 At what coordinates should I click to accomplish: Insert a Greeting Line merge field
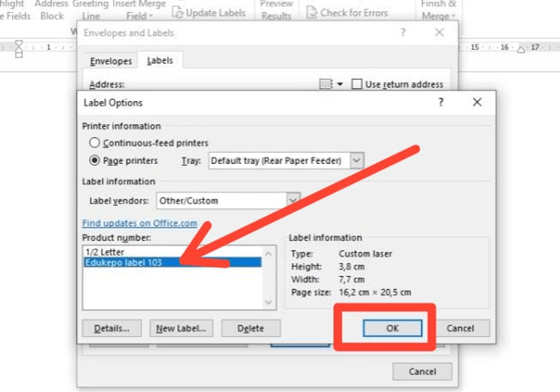click(91, 10)
